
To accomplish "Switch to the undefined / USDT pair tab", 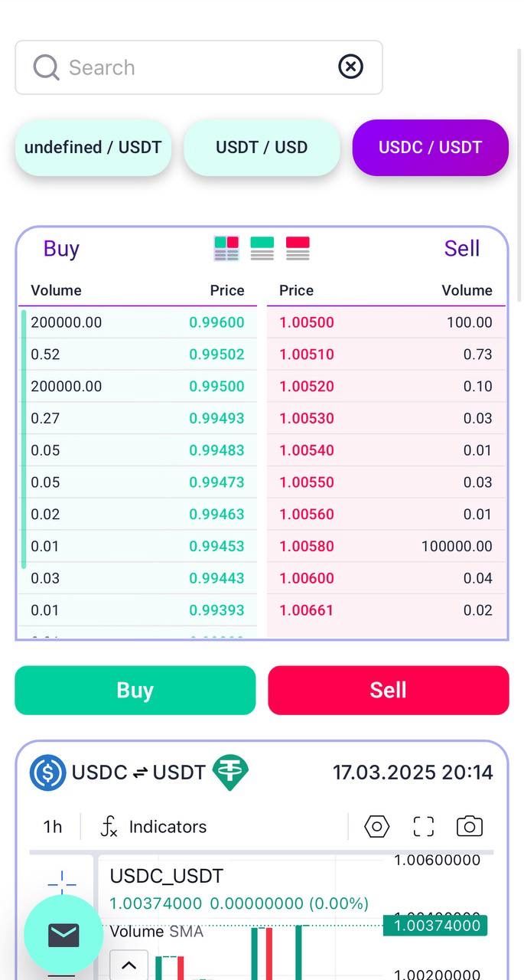I will click(x=93, y=147).
